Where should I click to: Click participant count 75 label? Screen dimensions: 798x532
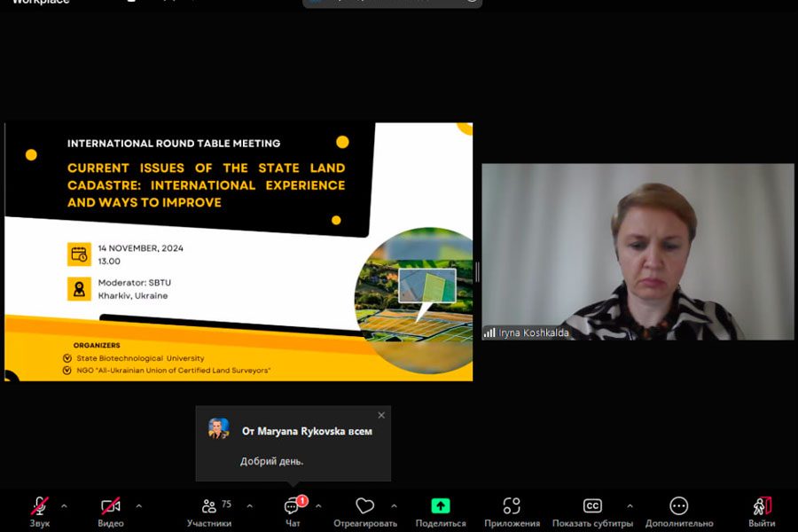pos(226,504)
